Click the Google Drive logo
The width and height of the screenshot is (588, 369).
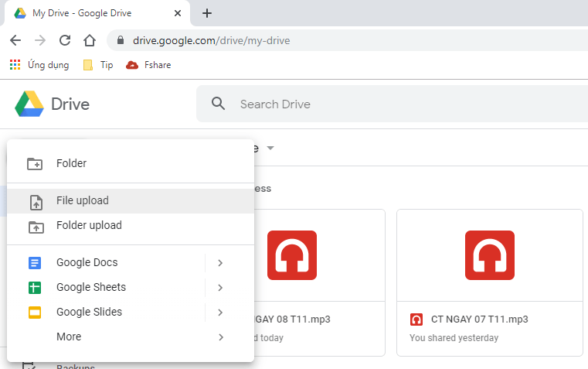click(29, 104)
